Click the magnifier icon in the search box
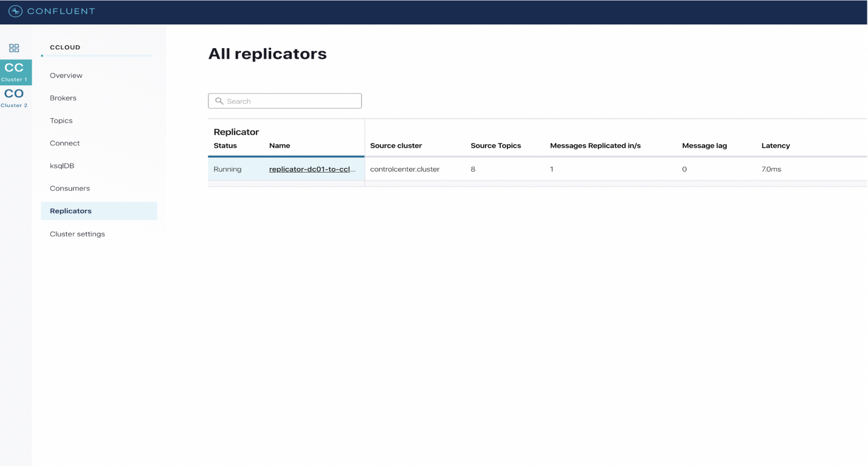Screen dimensions: 868x466 [220, 101]
